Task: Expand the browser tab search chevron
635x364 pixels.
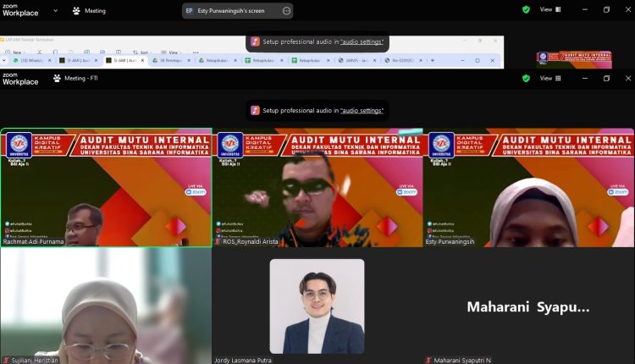Action: tap(4, 60)
